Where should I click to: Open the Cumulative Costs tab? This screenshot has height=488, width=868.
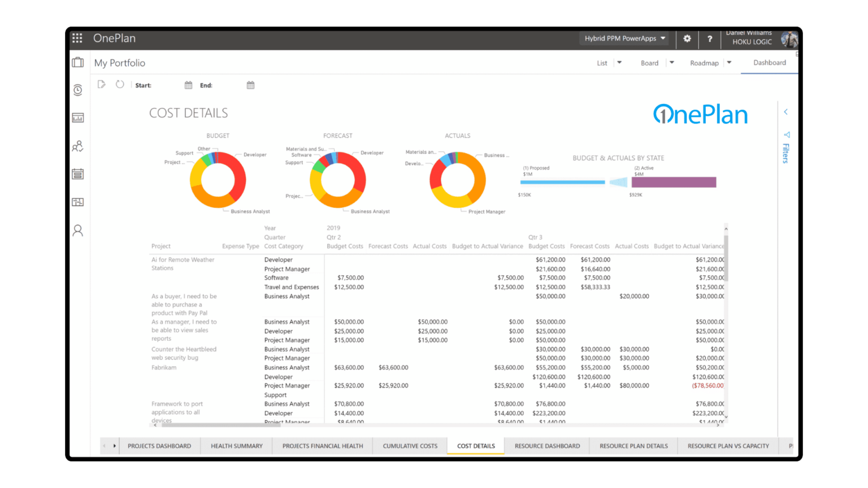point(410,446)
